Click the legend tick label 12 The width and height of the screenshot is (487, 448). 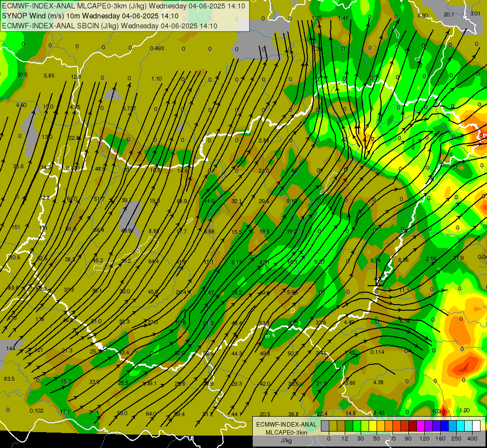345,439
